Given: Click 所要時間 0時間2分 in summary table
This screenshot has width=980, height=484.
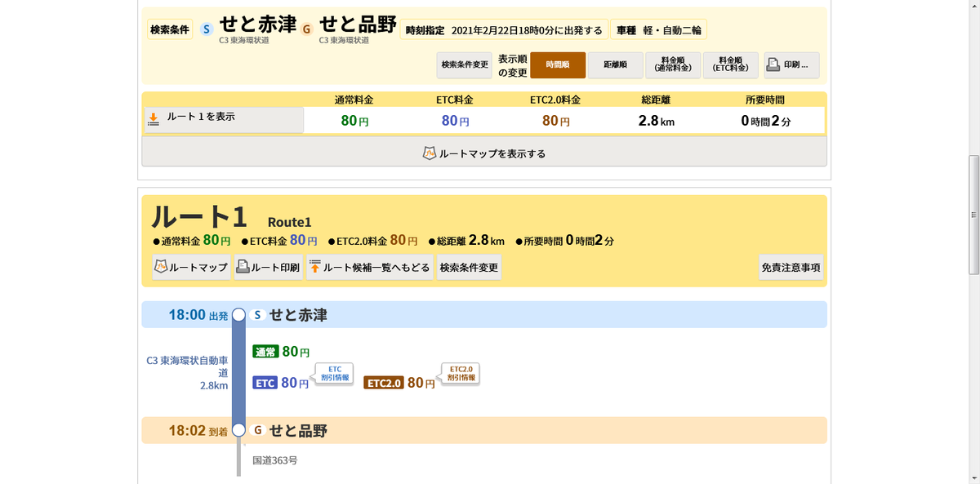Looking at the screenshot, I should (766, 121).
